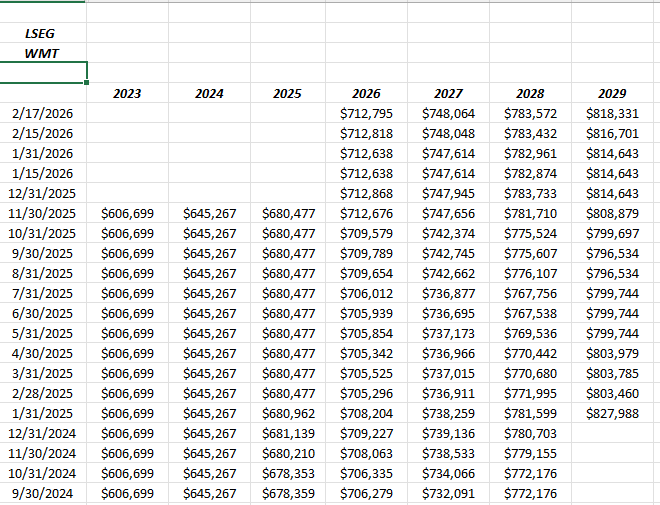The height and width of the screenshot is (505, 660).
Task: Select the $712,795 value cell
Action: (x=366, y=114)
